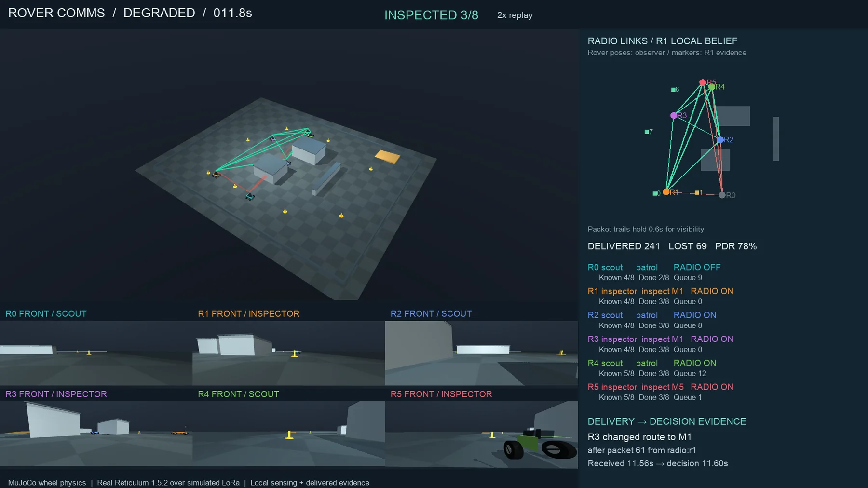The width and height of the screenshot is (868, 488).
Task: Click marker 0 square in links map
Action: click(x=654, y=193)
